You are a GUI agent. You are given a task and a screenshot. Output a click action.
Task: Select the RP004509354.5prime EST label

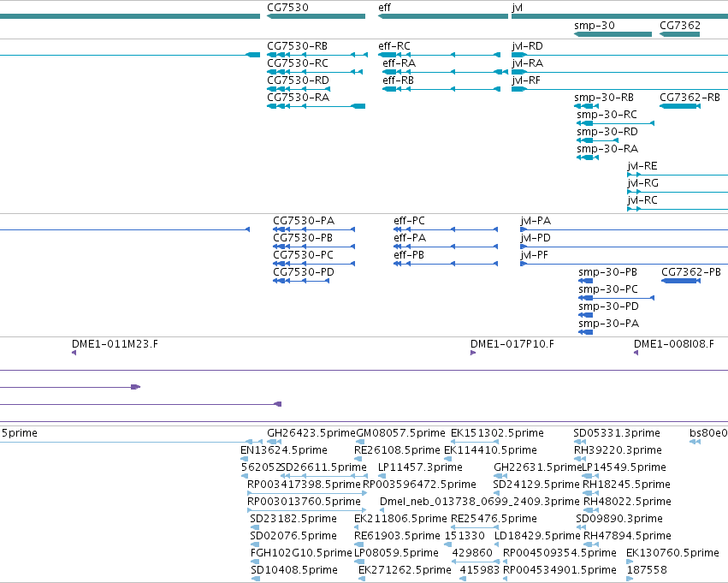(x=560, y=553)
